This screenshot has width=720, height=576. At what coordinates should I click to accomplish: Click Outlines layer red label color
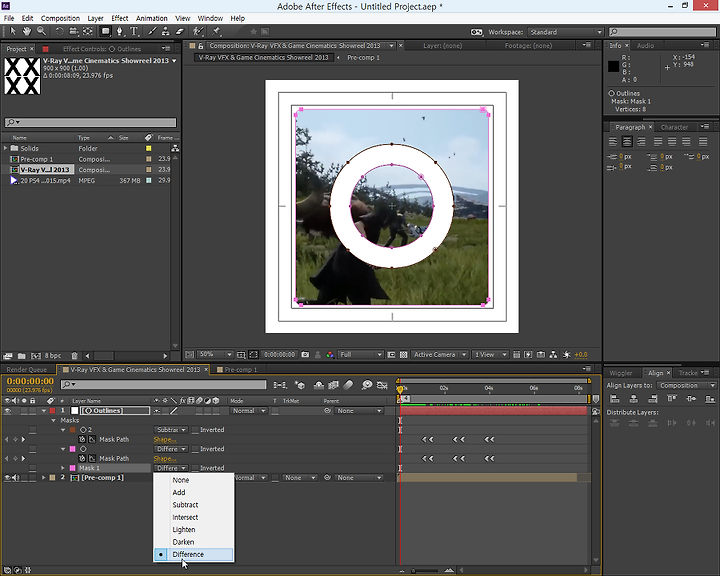pyautogui.click(x=52, y=411)
